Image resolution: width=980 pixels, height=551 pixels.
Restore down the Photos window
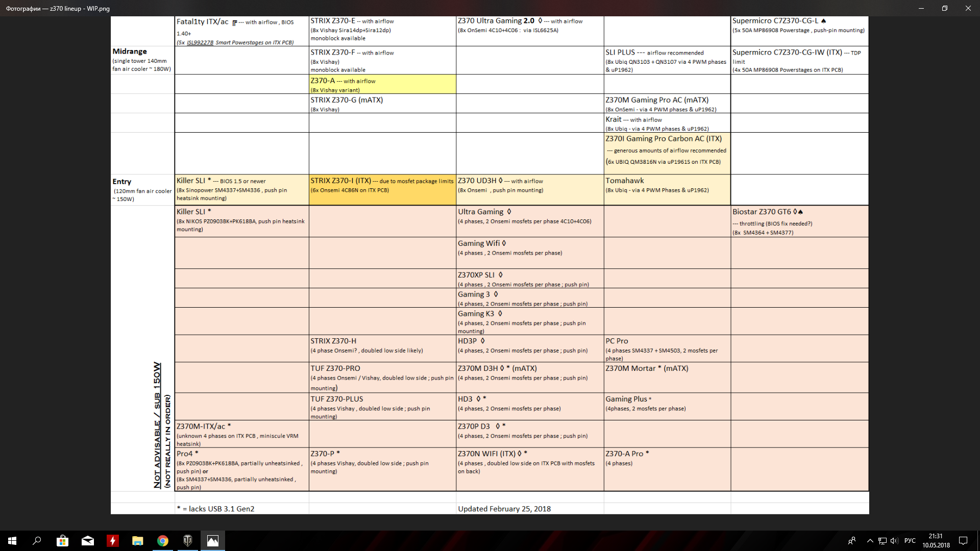(x=945, y=8)
